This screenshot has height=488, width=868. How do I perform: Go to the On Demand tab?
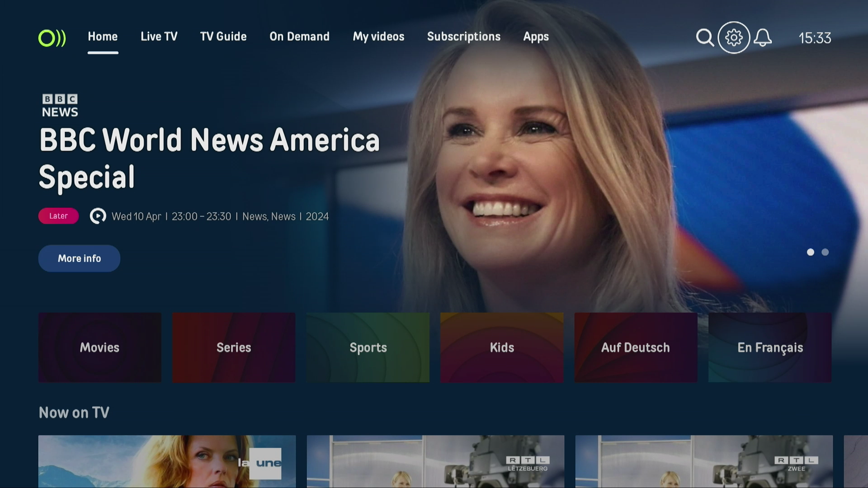click(299, 37)
